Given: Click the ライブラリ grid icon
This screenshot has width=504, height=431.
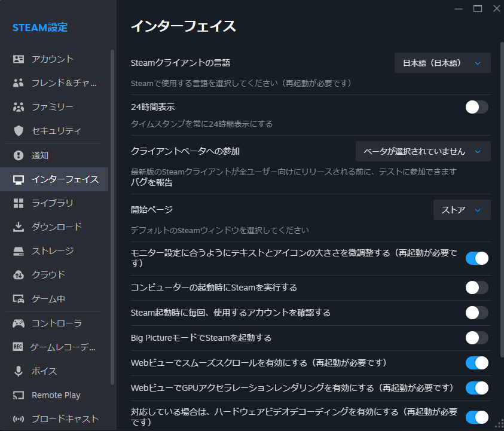Looking at the screenshot, I should (19, 203).
